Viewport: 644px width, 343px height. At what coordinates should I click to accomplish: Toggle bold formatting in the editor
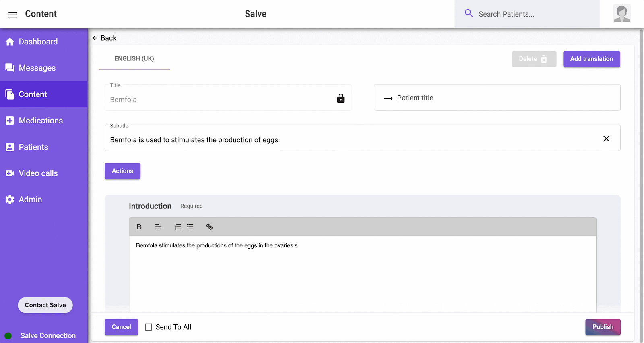139,227
